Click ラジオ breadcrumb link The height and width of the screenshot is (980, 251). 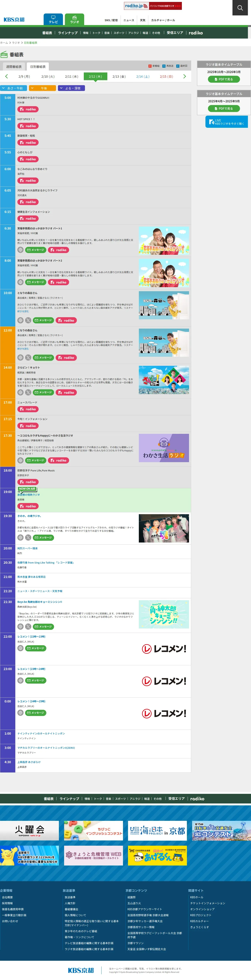click(x=16, y=43)
